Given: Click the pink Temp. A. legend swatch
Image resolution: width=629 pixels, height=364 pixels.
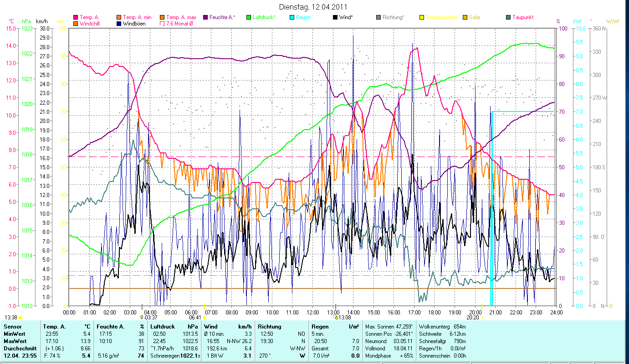Looking at the screenshot, I should (x=76, y=18).
